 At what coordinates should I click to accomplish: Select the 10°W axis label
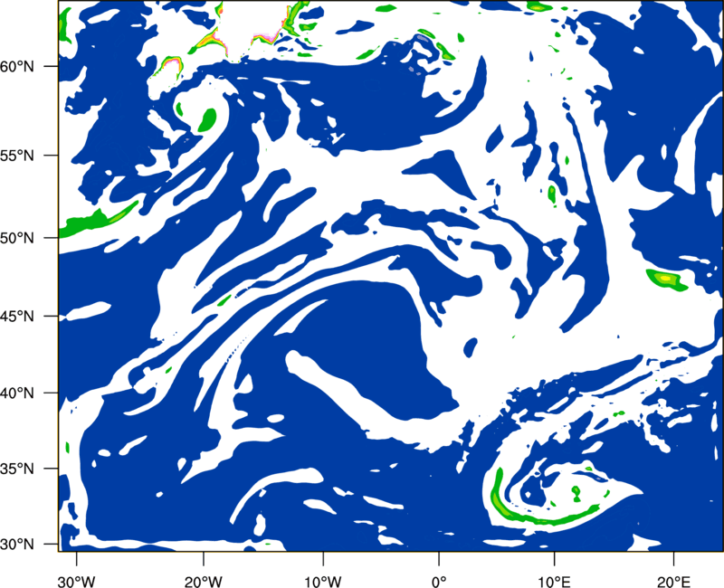[323, 581]
